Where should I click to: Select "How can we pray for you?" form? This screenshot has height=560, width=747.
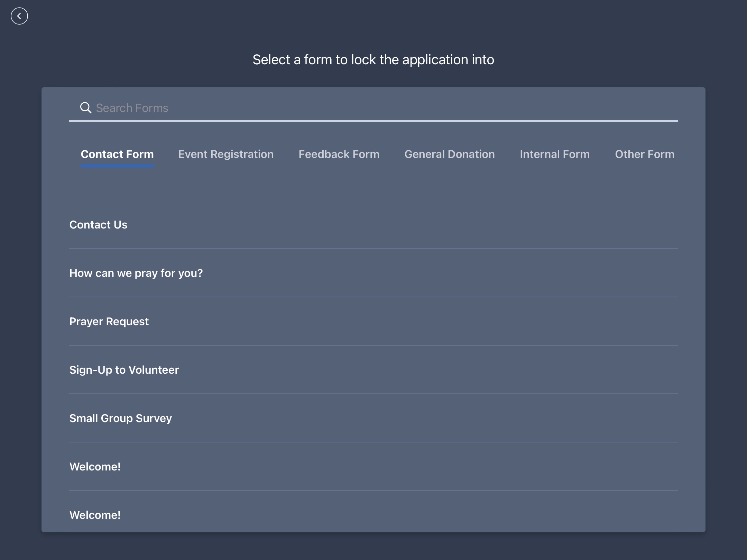[x=136, y=273]
